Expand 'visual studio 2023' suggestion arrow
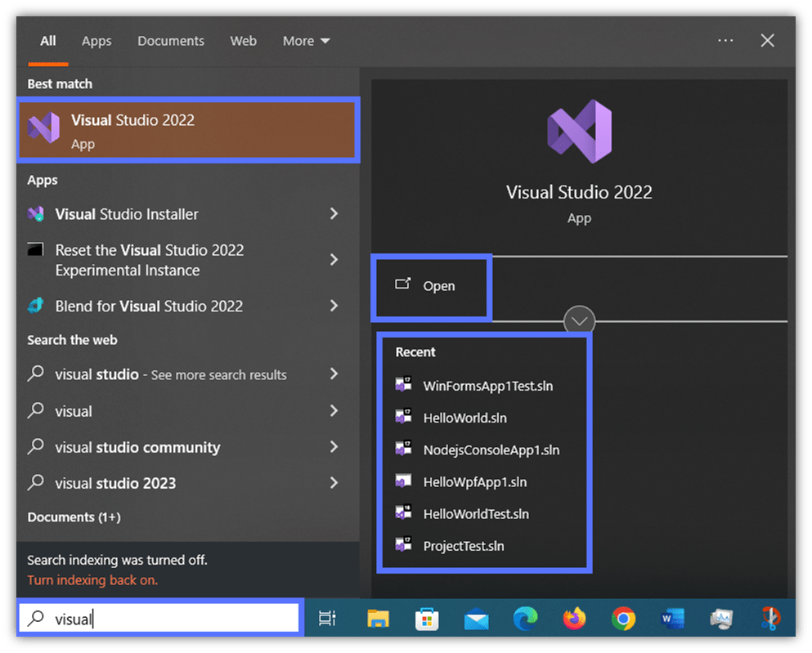 tap(334, 483)
